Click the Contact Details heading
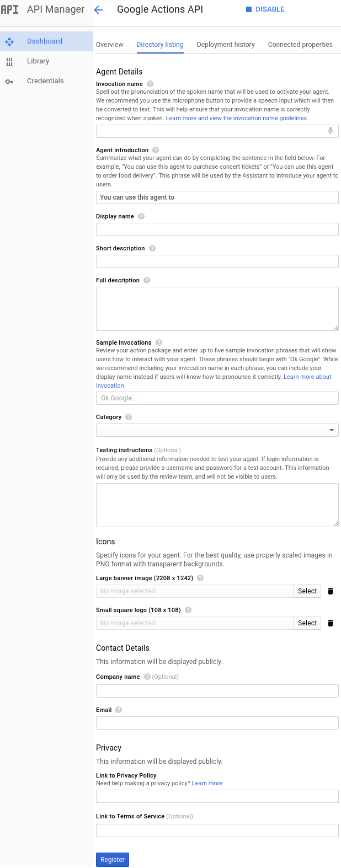This screenshot has height=868, width=341. click(x=122, y=648)
